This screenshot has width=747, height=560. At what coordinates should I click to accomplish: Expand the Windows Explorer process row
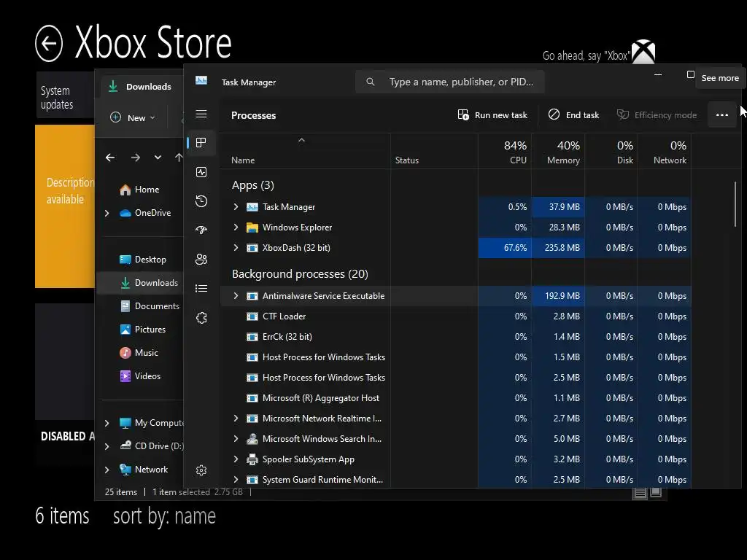pyautogui.click(x=236, y=227)
